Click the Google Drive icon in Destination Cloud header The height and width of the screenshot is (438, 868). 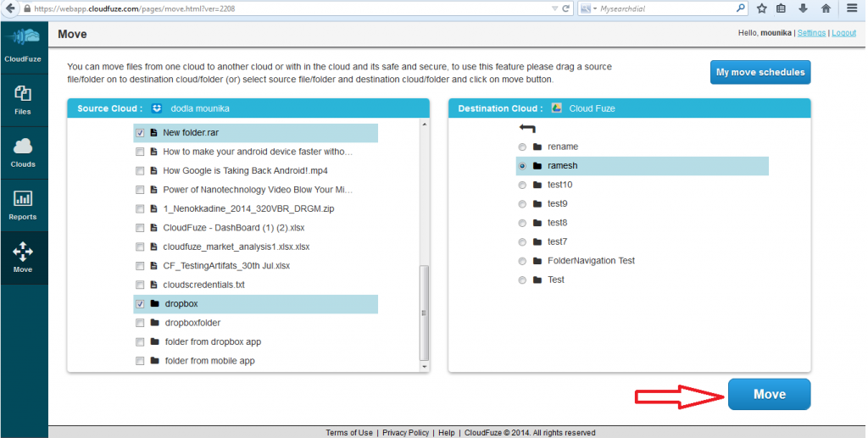click(x=557, y=108)
